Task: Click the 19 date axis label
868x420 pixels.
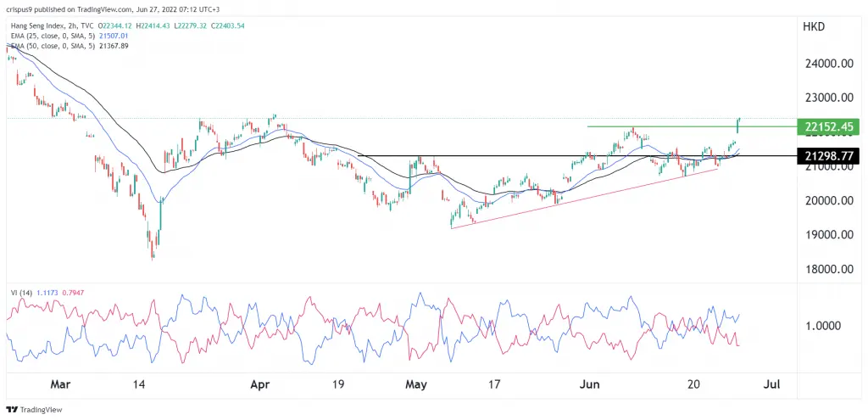Action: 338,384
